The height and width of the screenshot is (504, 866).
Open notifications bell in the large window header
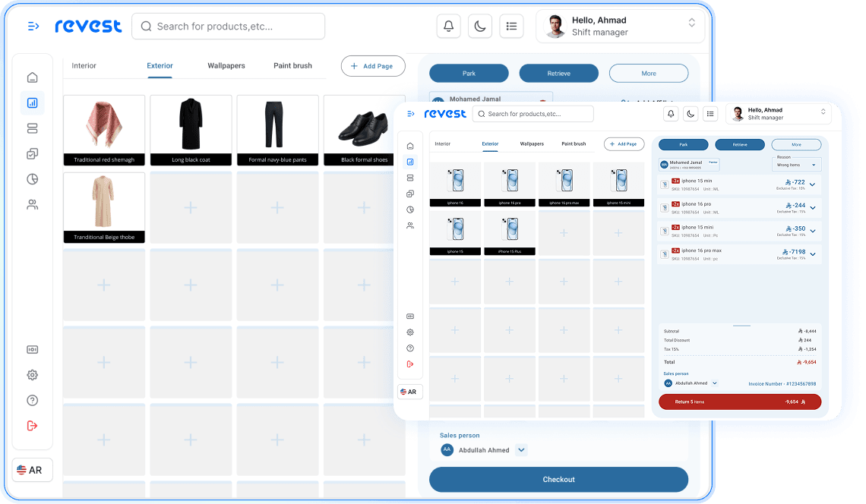pyautogui.click(x=448, y=27)
